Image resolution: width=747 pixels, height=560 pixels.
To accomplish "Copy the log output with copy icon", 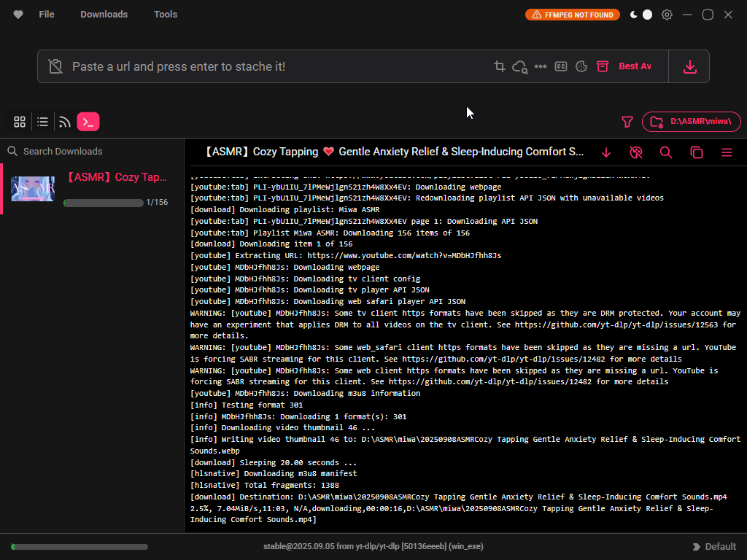I will pos(697,152).
